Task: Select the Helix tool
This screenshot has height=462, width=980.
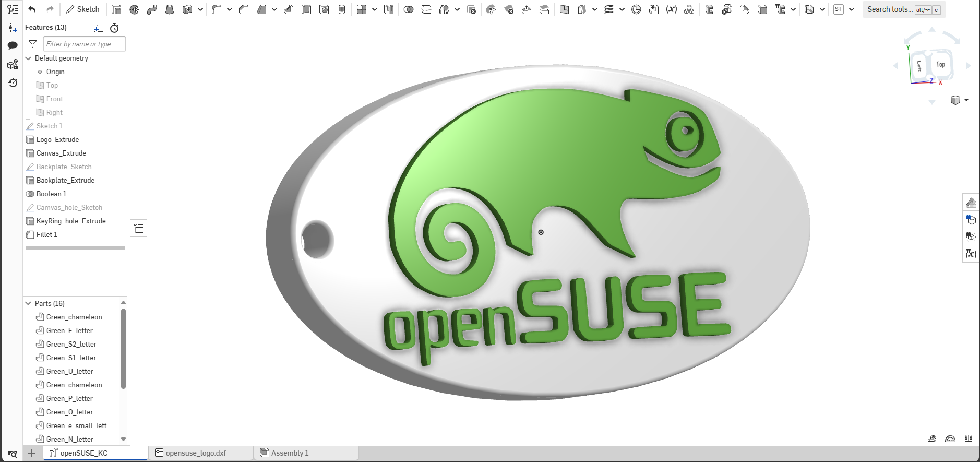Action: tap(609, 9)
